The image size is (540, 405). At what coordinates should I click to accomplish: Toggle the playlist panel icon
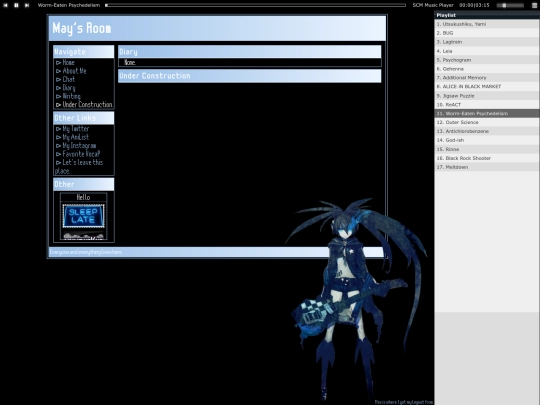click(x=534, y=5)
